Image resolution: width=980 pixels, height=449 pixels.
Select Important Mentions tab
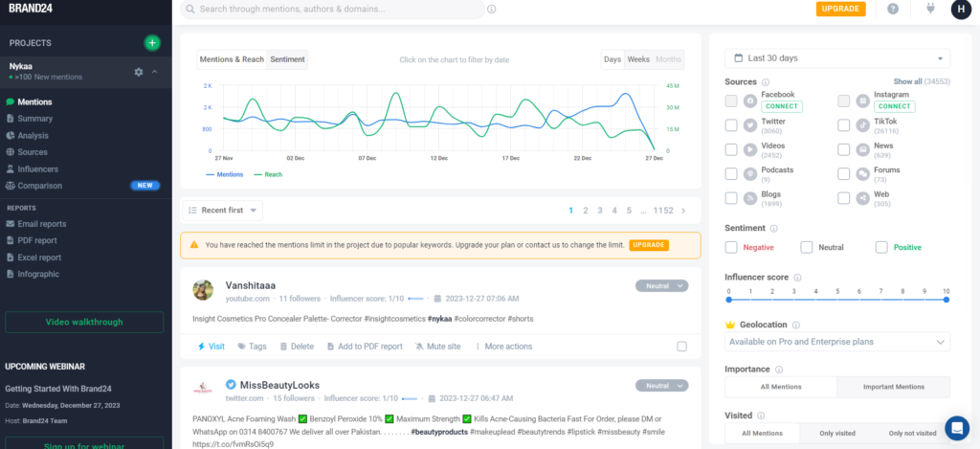pyautogui.click(x=893, y=387)
